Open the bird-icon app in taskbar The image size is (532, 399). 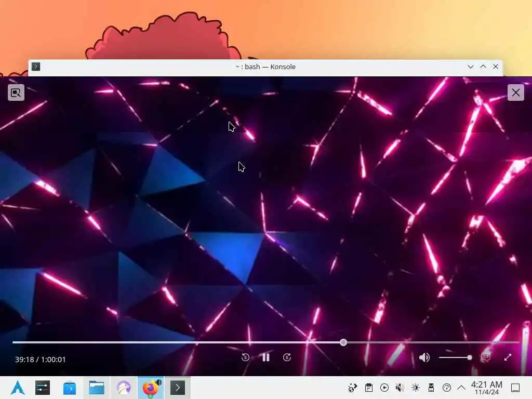[124, 388]
